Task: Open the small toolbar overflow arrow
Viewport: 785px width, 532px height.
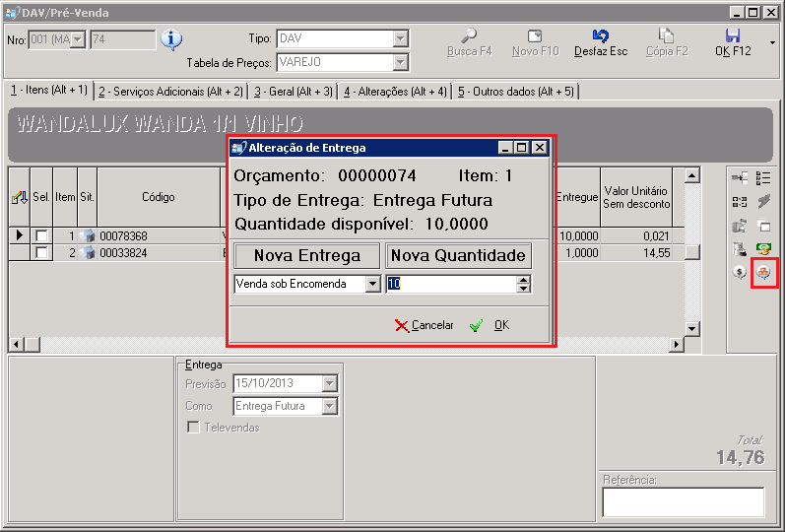Action: [772, 43]
